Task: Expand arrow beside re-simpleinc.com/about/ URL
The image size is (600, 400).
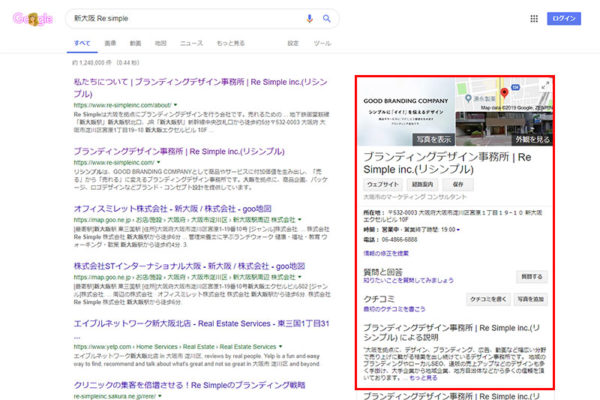Action: (176, 105)
